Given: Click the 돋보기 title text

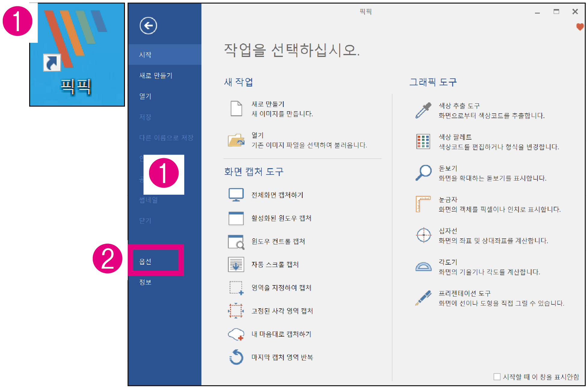Looking at the screenshot, I should (x=448, y=168).
